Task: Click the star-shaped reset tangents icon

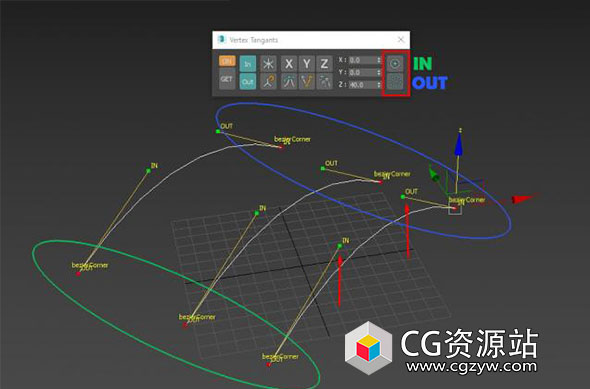Action: 268,64
